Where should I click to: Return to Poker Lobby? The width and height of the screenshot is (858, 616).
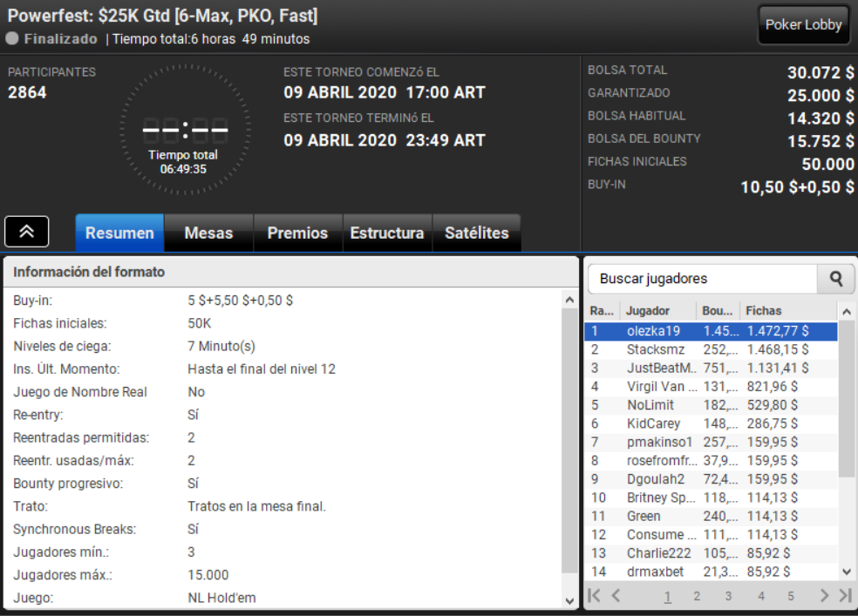pyautogui.click(x=803, y=24)
